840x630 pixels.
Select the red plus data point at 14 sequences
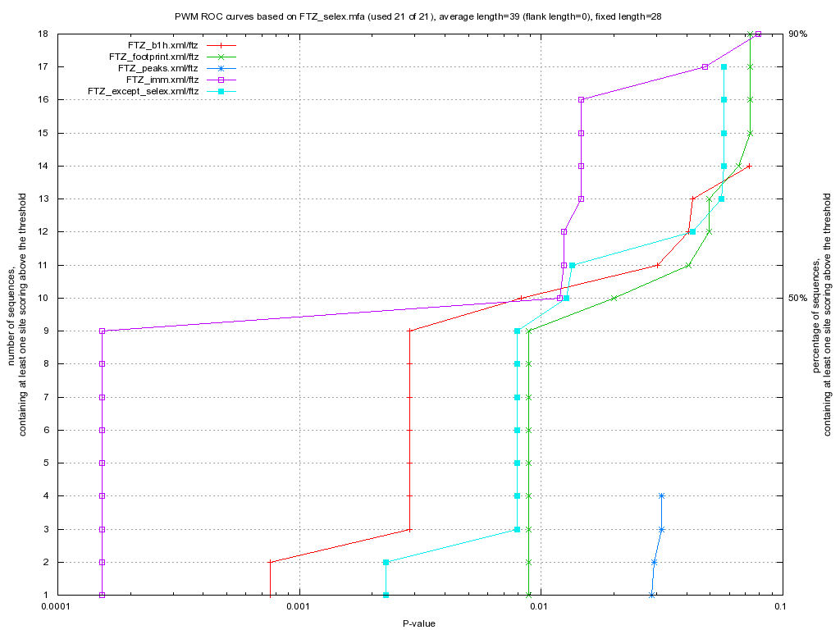749,166
